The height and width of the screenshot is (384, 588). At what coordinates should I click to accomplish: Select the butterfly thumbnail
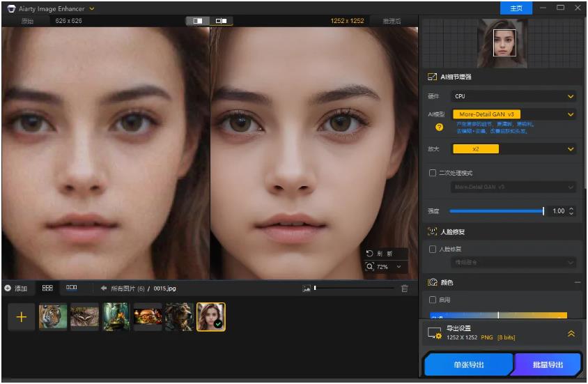(84, 317)
